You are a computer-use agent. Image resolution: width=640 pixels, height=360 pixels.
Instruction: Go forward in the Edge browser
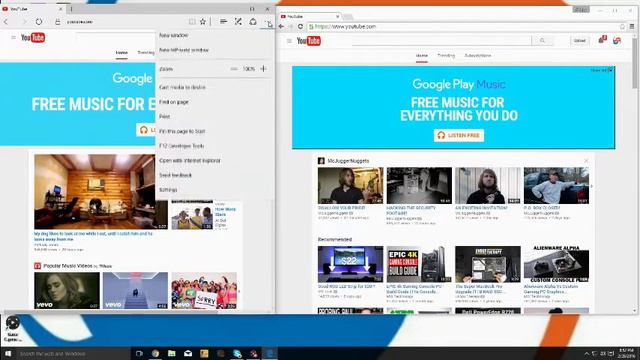[x=23, y=22]
